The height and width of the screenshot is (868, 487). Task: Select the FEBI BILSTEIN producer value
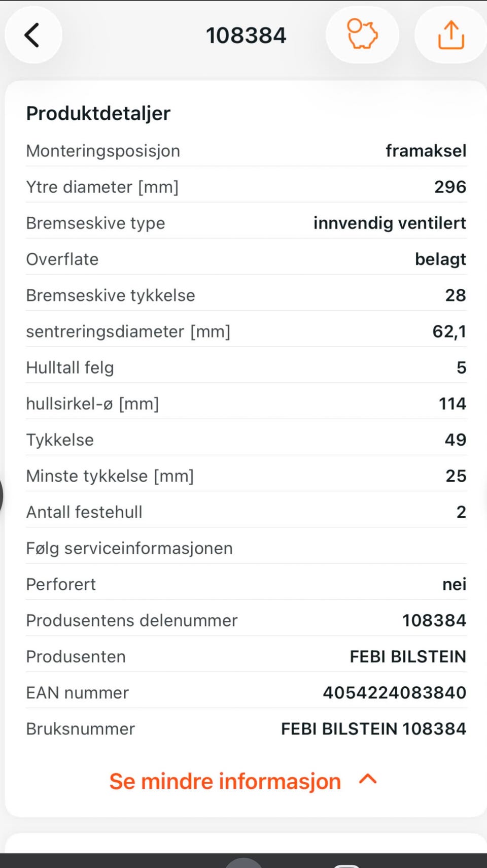408,656
